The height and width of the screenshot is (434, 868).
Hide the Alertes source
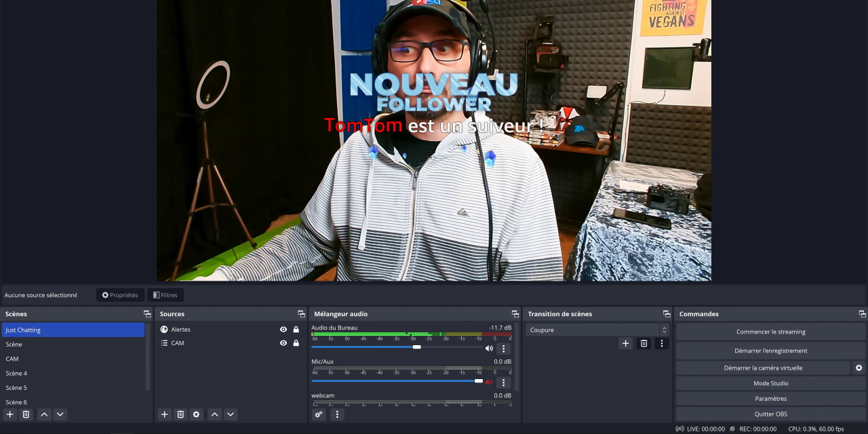tap(283, 330)
